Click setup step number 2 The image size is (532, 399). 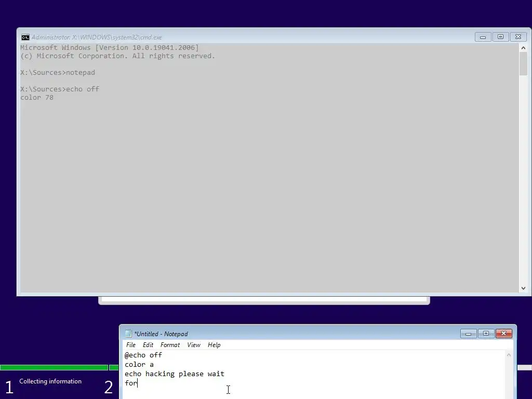[x=109, y=387]
